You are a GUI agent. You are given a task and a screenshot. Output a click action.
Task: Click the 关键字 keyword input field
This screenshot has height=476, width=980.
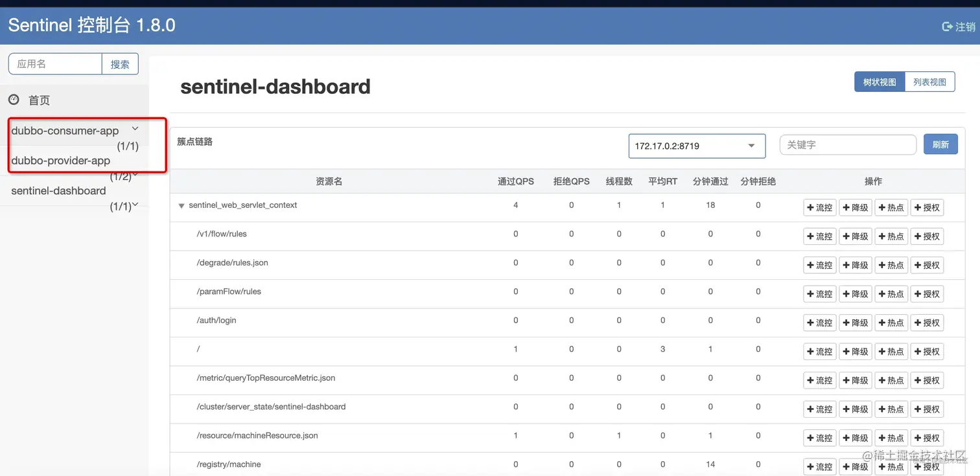(x=848, y=145)
